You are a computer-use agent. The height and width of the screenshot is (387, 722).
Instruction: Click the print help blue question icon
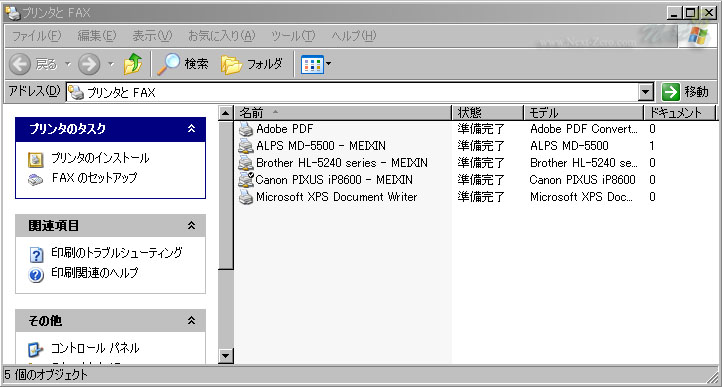click(36, 275)
